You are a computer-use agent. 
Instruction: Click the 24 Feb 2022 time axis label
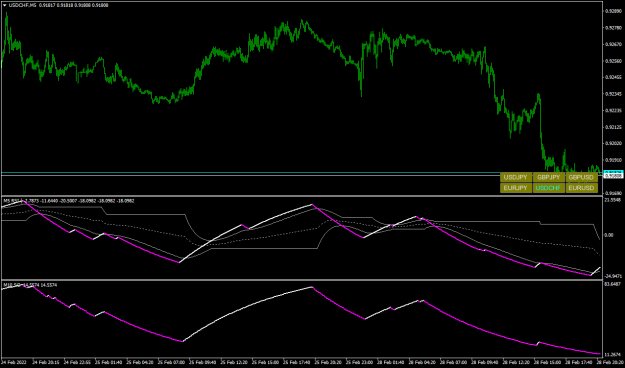[14, 362]
